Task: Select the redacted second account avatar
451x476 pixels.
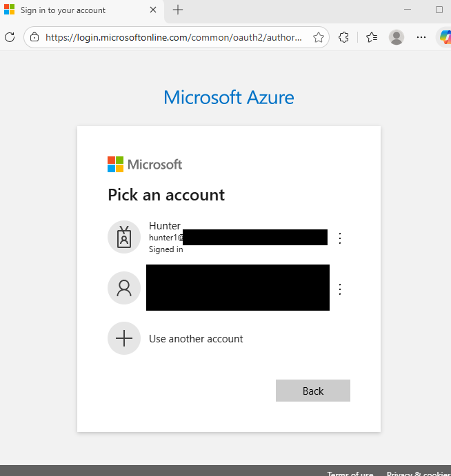Action: 124,288
